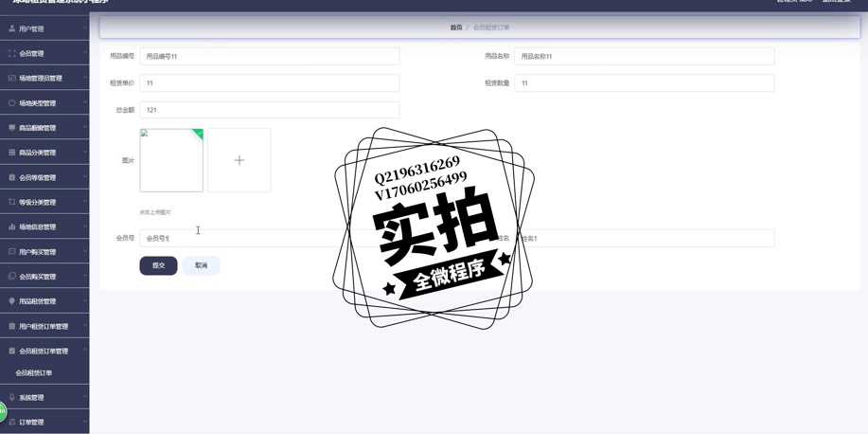Image resolution: width=868 pixels, height=434 pixels.
Task: Focus the 租赁数量 input field
Action: pyautogui.click(x=644, y=83)
